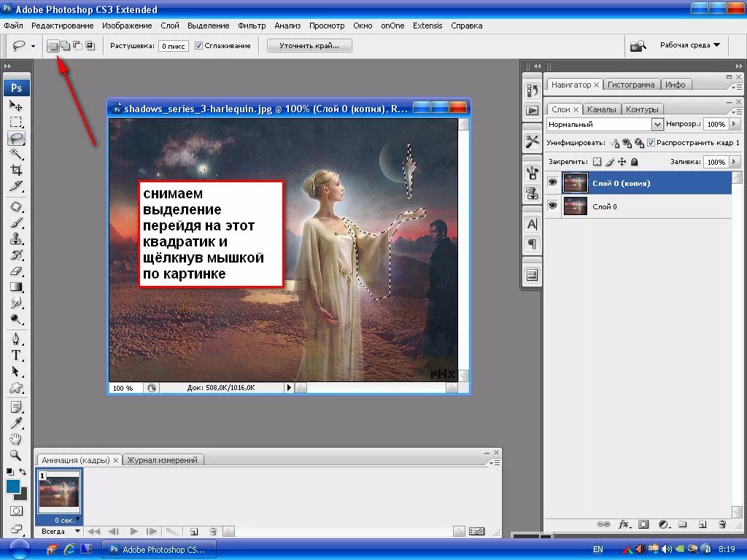Open the Всегда looping options dropdown
The image size is (747, 560).
click(77, 531)
